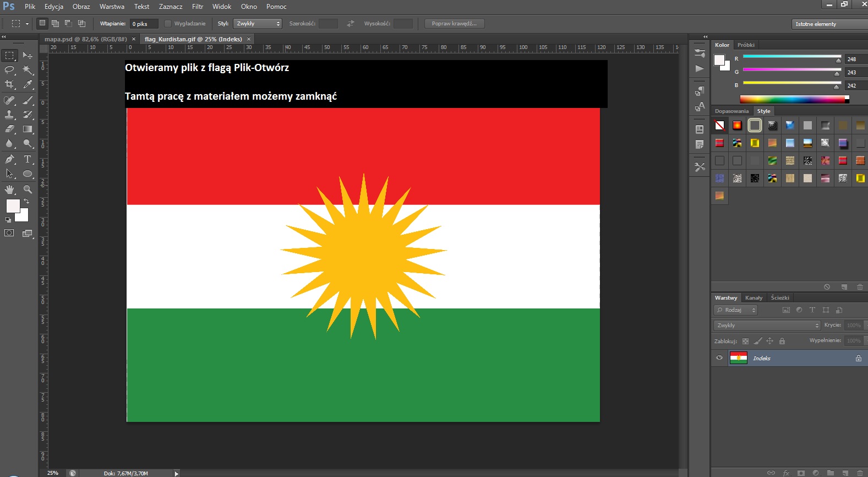Open the Rodzaj layer filter dropdown
The width and height of the screenshot is (868, 477).
click(x=736, y=310)
